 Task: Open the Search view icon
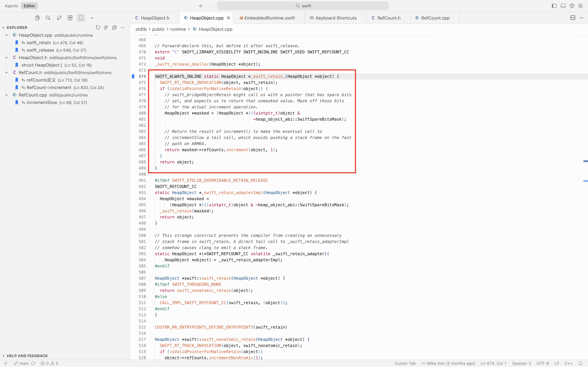click(48, 18)
